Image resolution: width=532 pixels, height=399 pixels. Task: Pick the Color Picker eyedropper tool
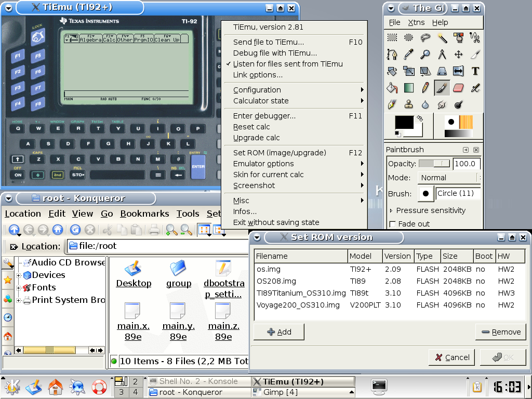point(409,54)
